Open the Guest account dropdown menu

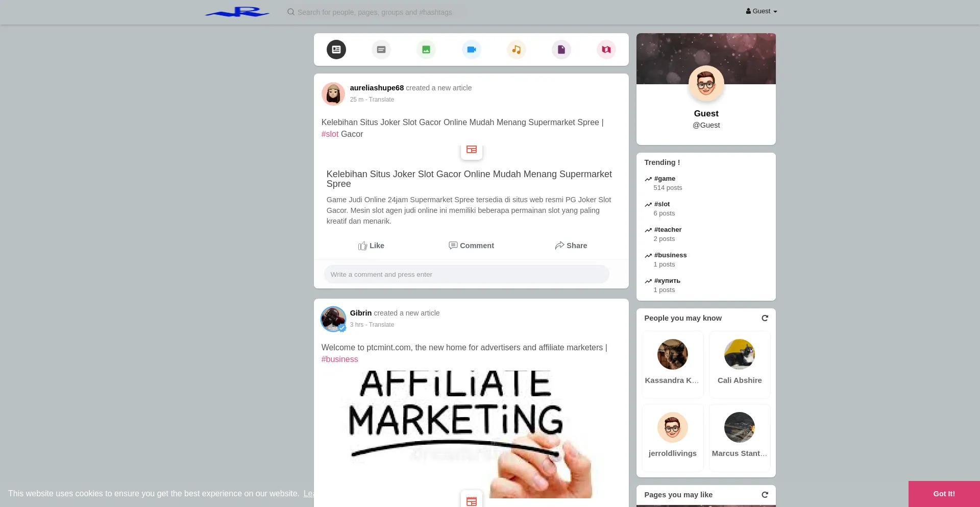pos(761,11)
